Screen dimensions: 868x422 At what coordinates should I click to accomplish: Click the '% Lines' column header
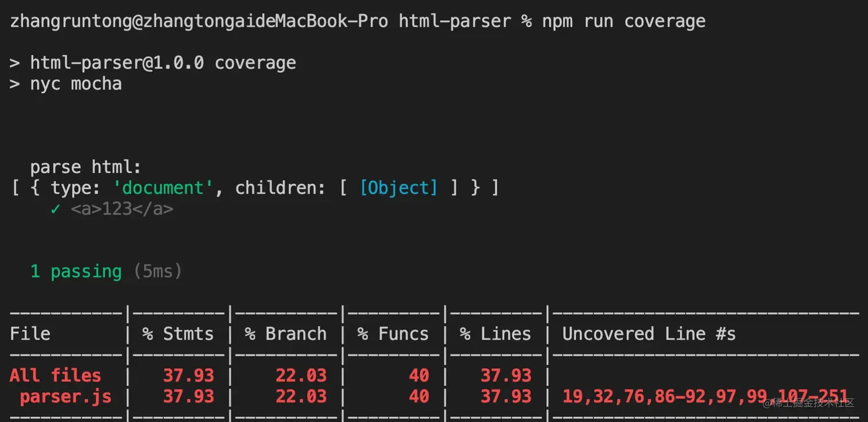[x=495, y=334]
